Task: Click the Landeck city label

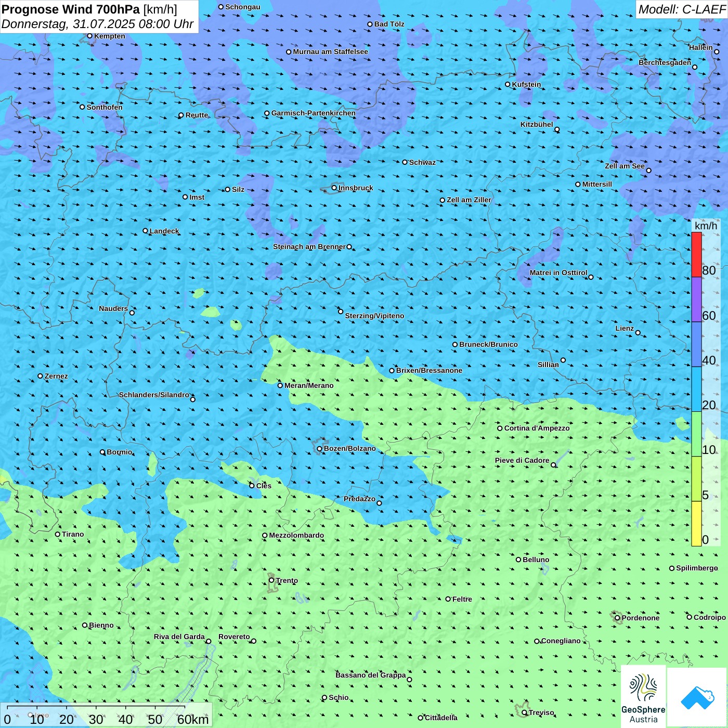Action: coord(164,231)
